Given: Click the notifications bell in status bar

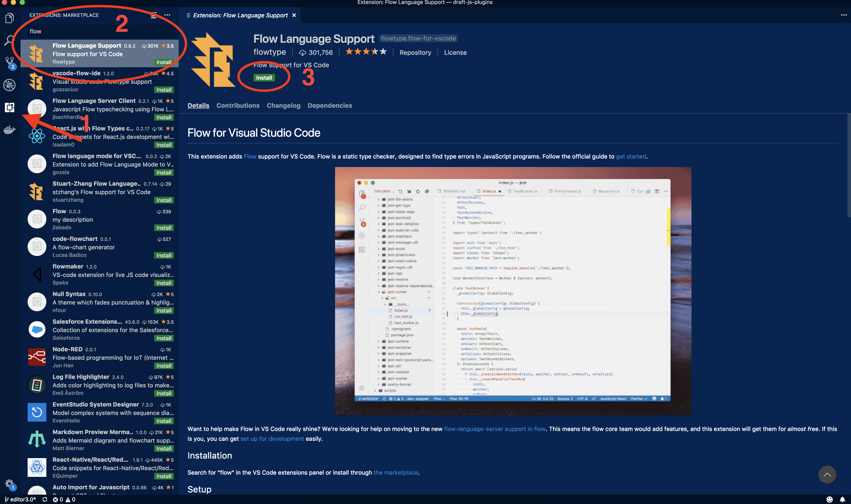Looking at the screenshot, I should pos(842,500).
